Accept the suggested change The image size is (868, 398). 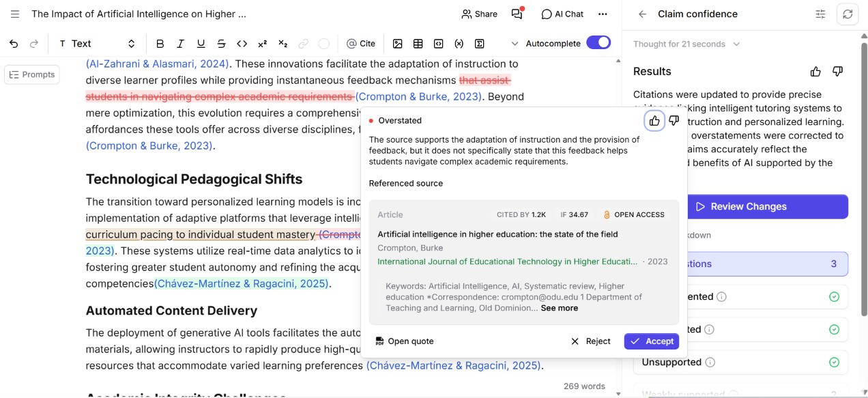pyautogui.click(x=652, y=341)
